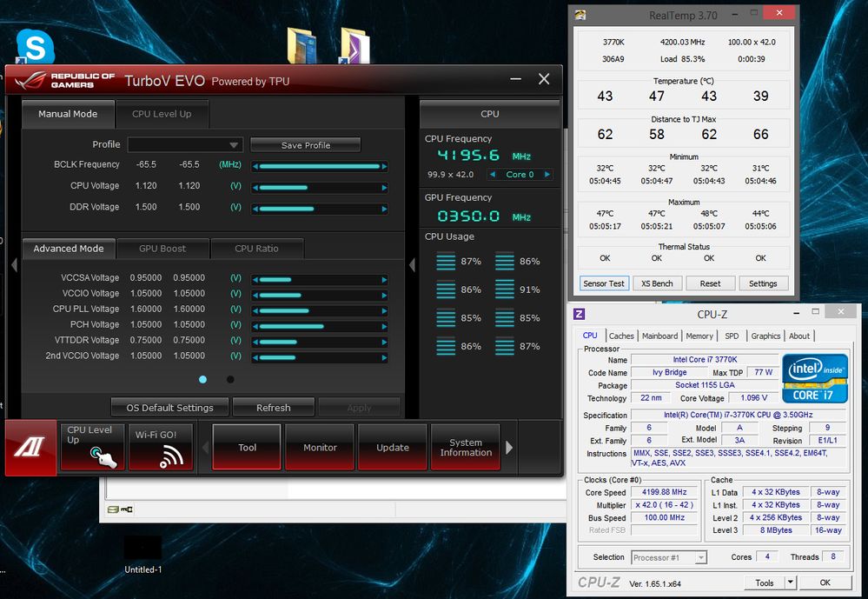
Task: Open the Tool menu button
Action: (x=247, y=447)
